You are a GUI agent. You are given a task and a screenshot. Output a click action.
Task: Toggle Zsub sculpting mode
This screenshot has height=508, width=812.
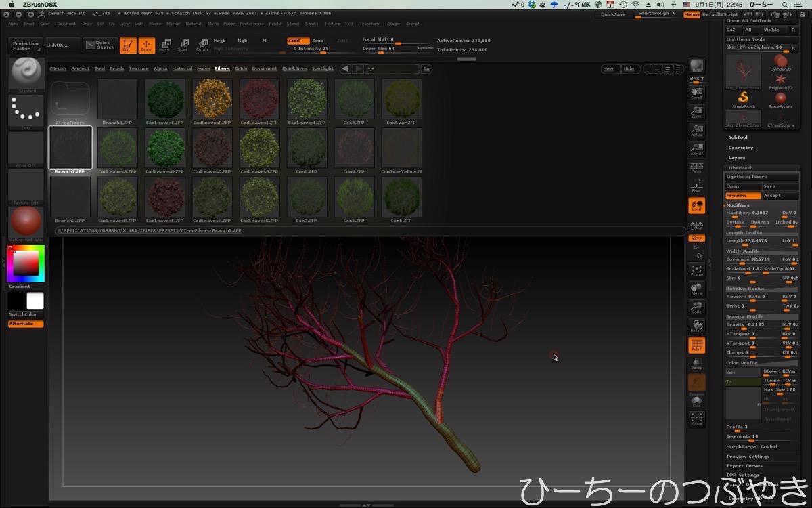pyautogui.click(x=318, y=41)
